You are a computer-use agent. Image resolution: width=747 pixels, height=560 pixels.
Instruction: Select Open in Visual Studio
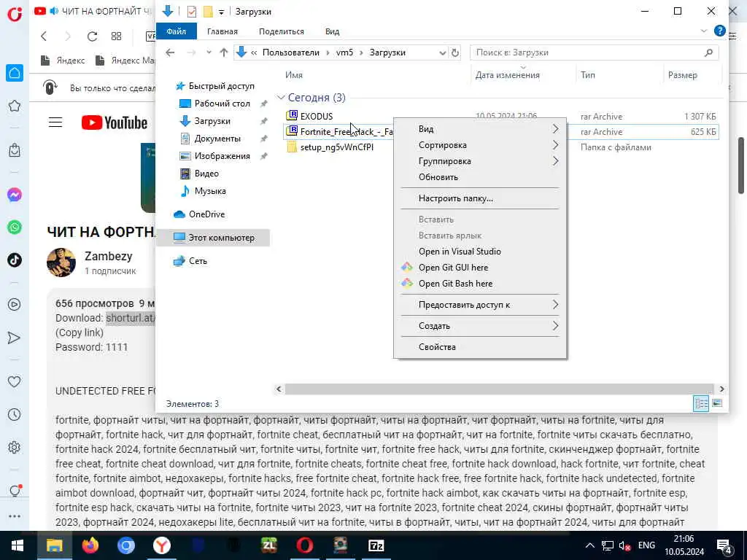[x=480, y=252]
